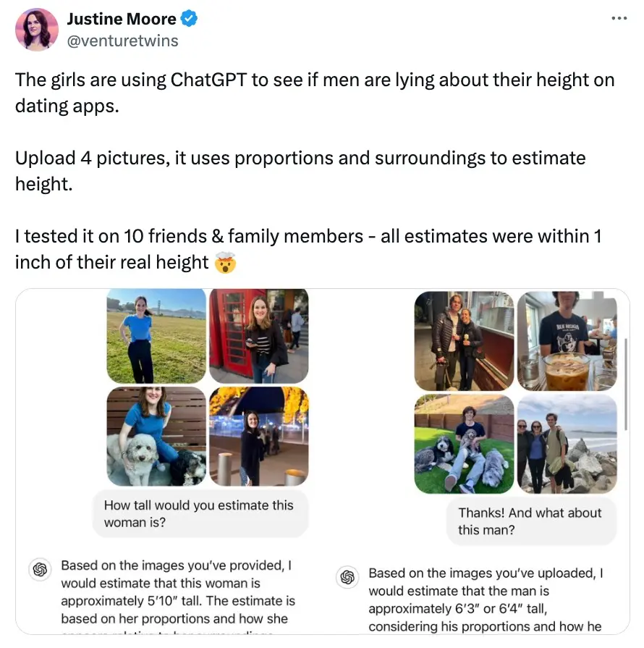Click the exploding head emoji in tweet

point(225,263)
